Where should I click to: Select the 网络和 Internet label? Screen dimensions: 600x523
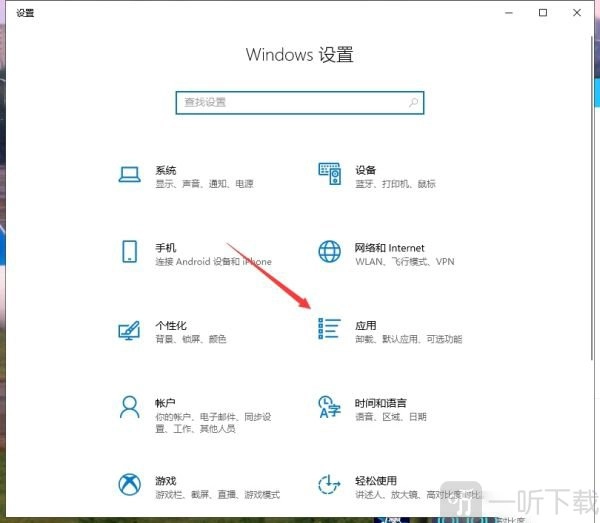click(x=389, y=248)
